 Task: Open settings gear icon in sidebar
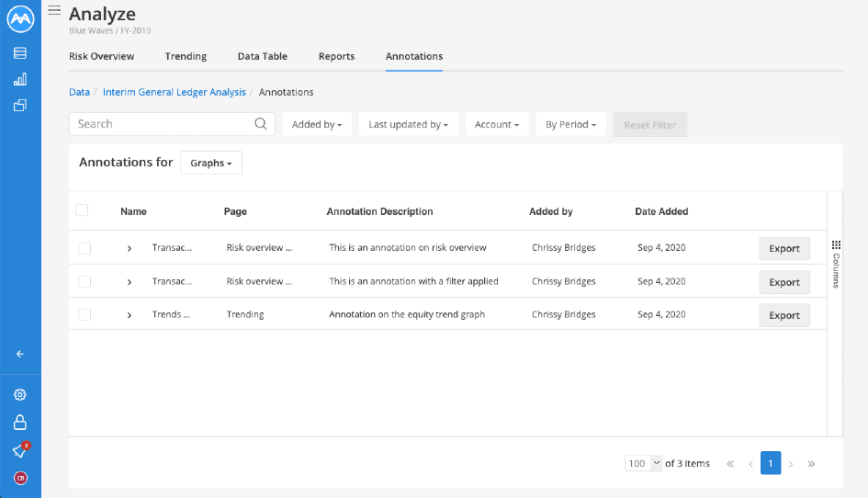click(20, 394)
